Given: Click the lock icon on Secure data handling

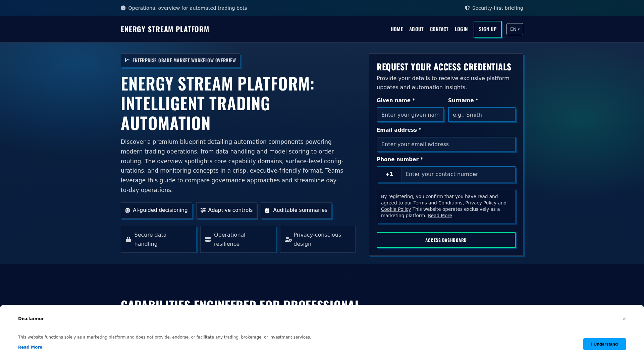Looking at the screenshot, I should 128,239.
